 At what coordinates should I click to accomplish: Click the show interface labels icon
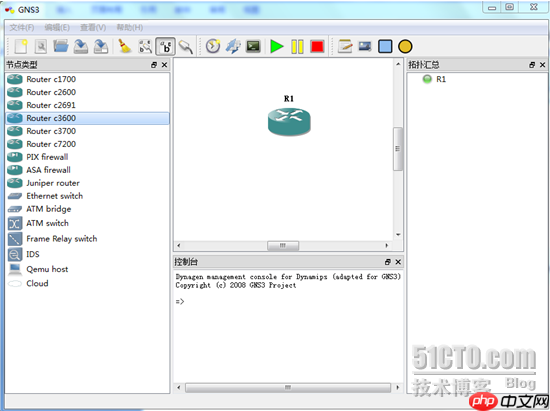tap(145, 47)
